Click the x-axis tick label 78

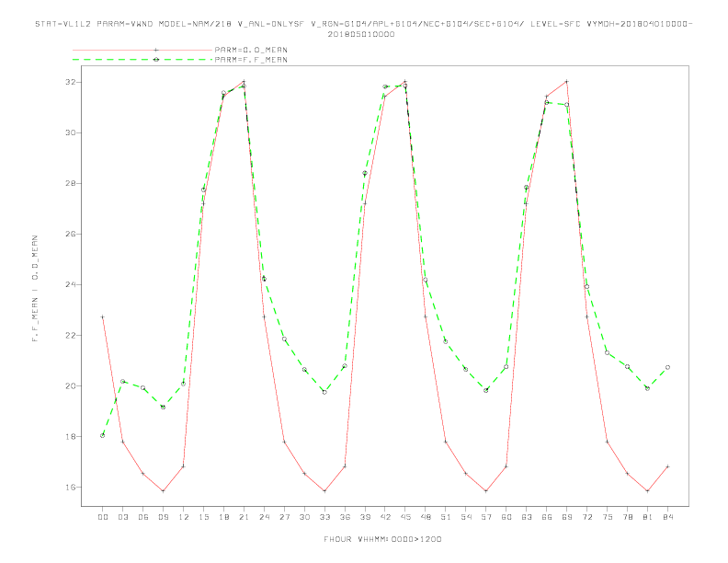pos(627,517)
